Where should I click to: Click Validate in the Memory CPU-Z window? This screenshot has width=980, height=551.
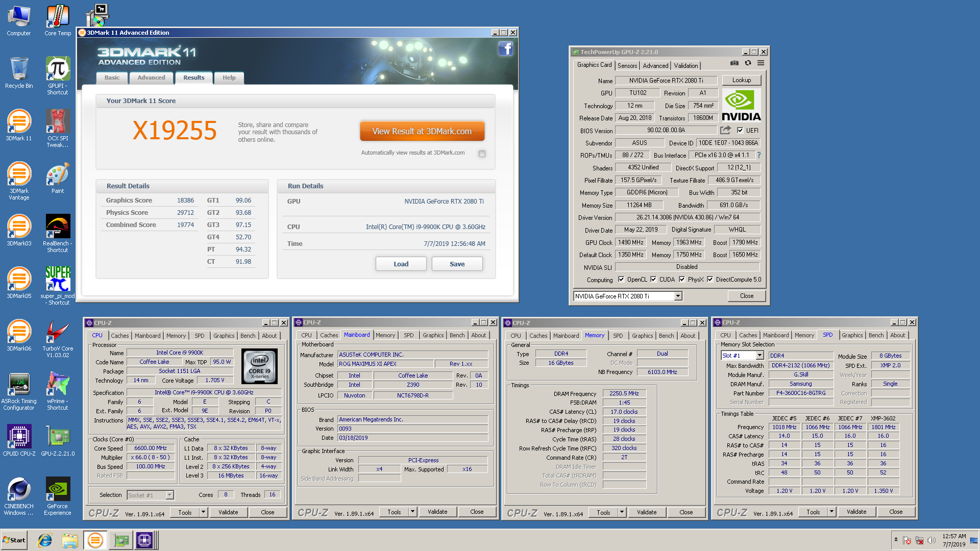click(647, 512)
